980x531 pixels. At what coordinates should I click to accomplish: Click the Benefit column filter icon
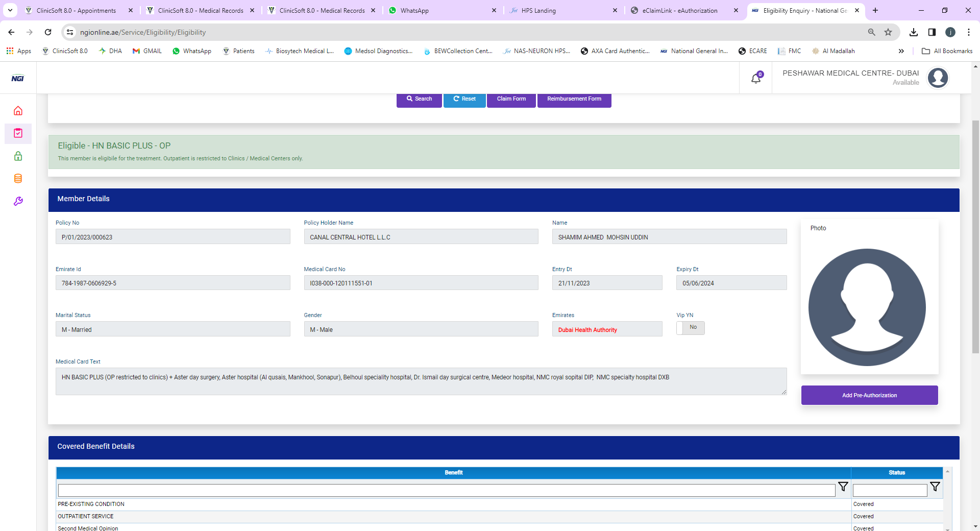coord(843,487)
